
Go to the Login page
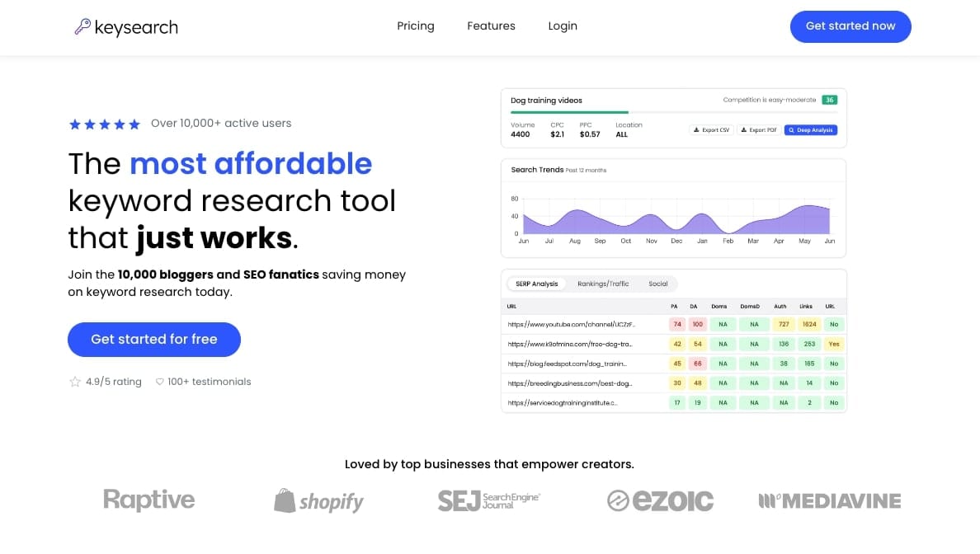click(x=563, y=26)
